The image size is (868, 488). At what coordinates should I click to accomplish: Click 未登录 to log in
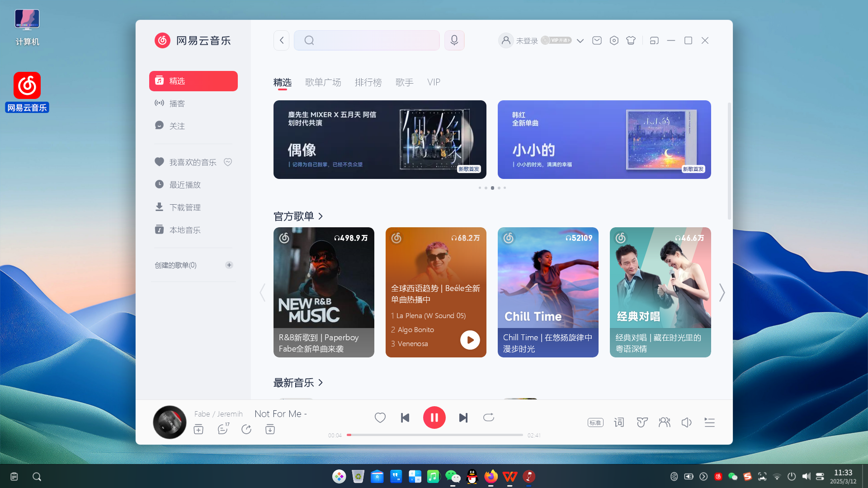coord(527,41)
